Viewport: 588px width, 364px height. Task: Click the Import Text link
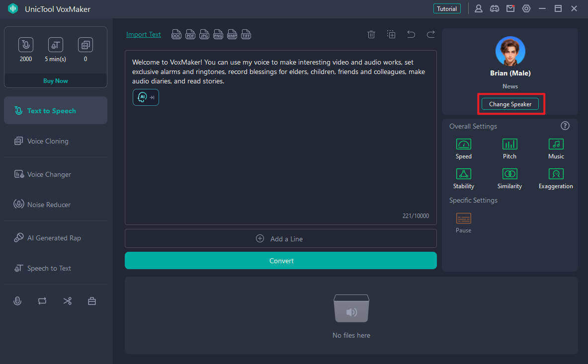(x=143, y=34)
